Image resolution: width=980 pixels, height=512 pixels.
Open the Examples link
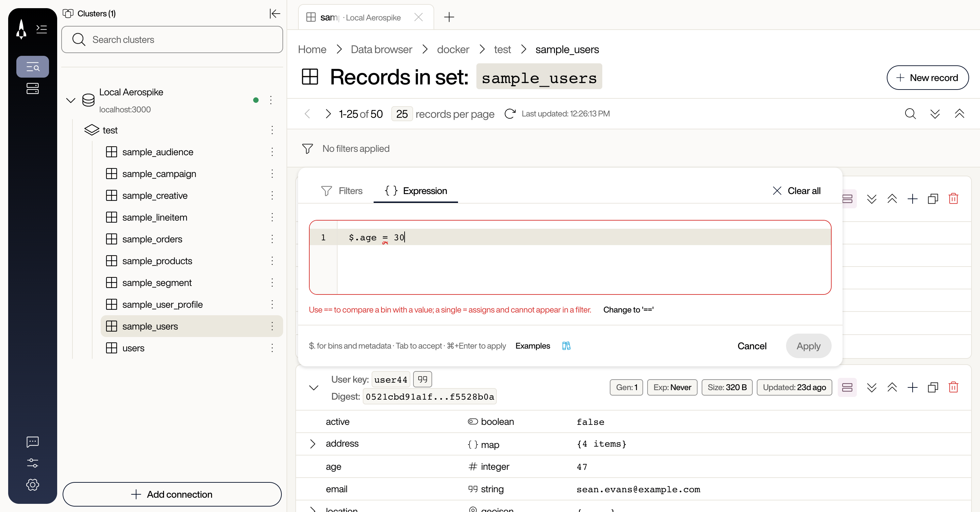coord(532,346)
